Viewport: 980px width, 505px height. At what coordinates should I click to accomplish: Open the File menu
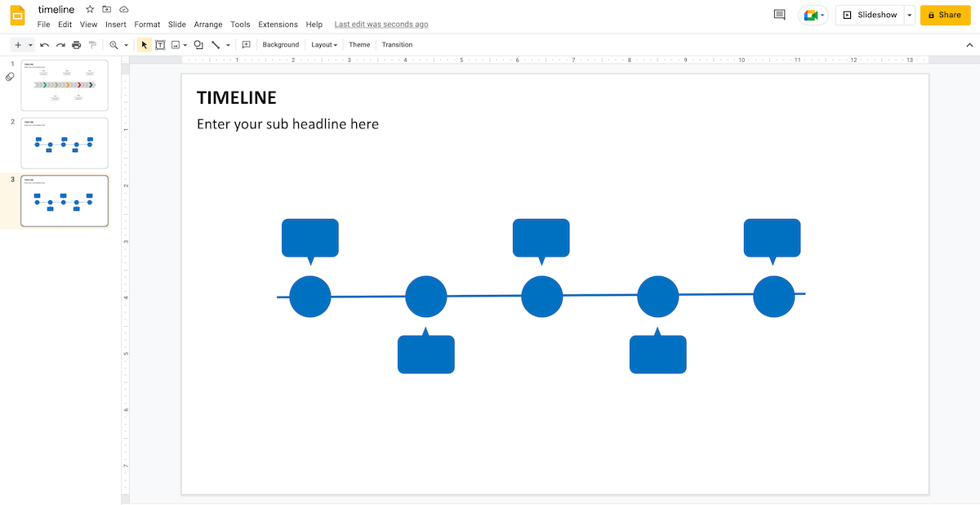(44, 25)
